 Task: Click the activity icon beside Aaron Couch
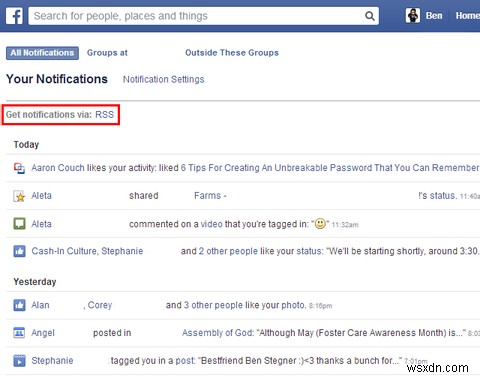19,168
